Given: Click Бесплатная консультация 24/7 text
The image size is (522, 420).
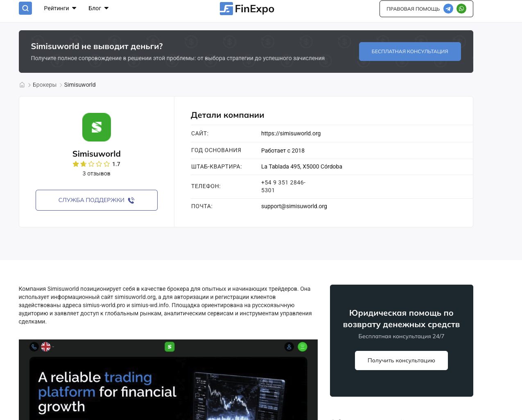Looking at the screenshot, I should pyautogui.click(x=401, y=336).
